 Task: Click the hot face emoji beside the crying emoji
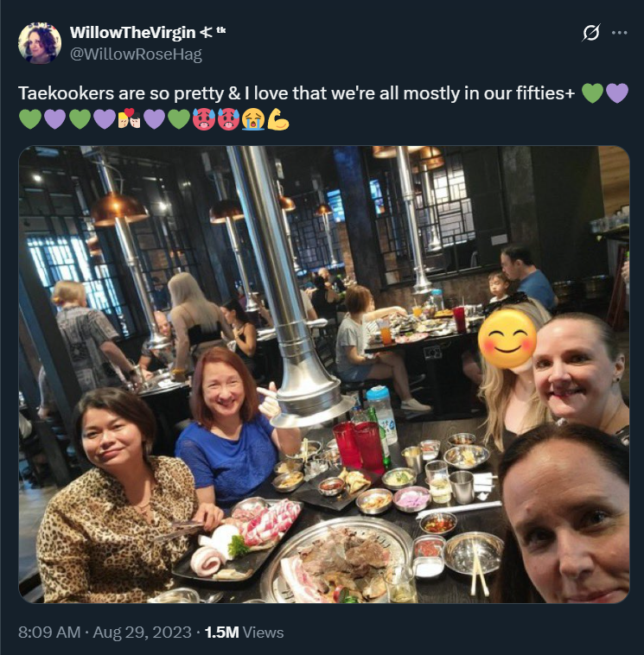228,119
